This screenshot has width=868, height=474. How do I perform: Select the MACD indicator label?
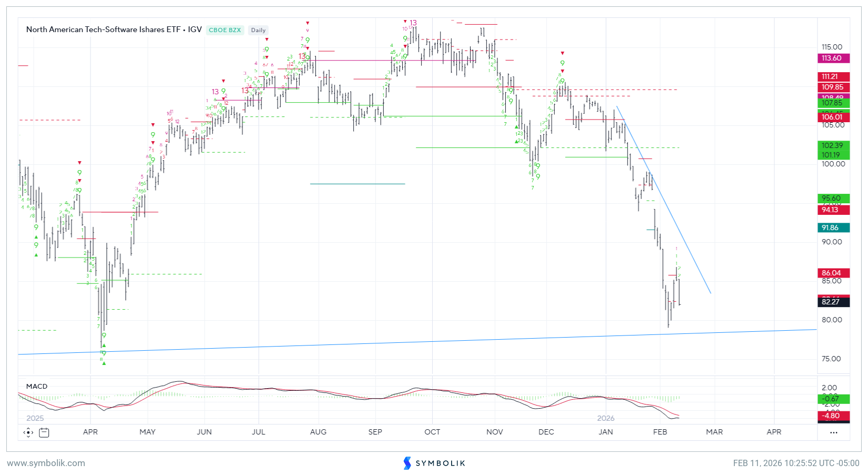pos(37,386)
